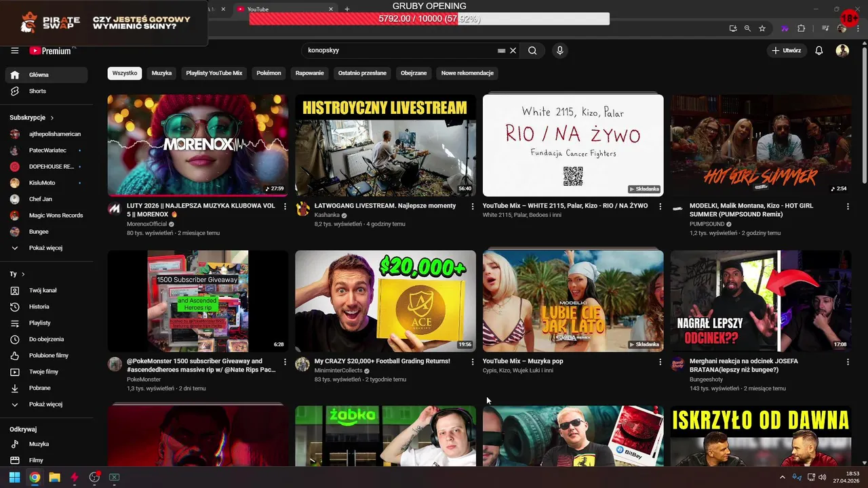Open more options for HOT GIRL SUMMER video
The image size is (868, 488).
click(848, 206)
